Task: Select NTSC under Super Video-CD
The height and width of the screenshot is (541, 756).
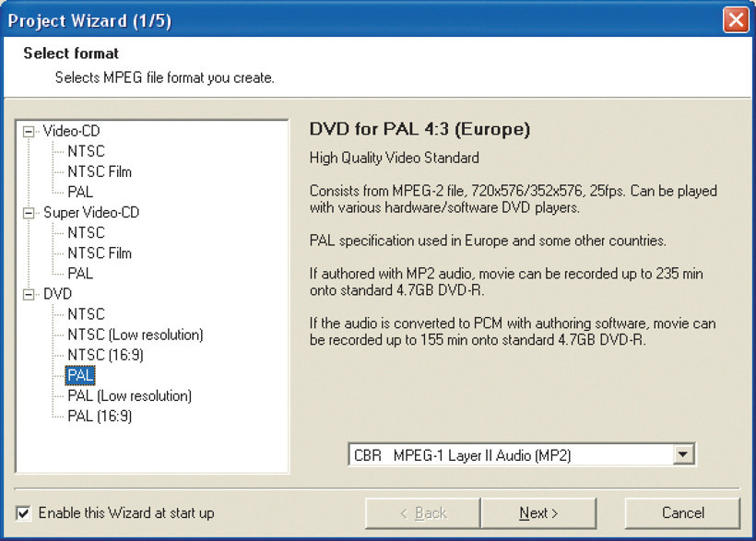Action: coord(87,233)
